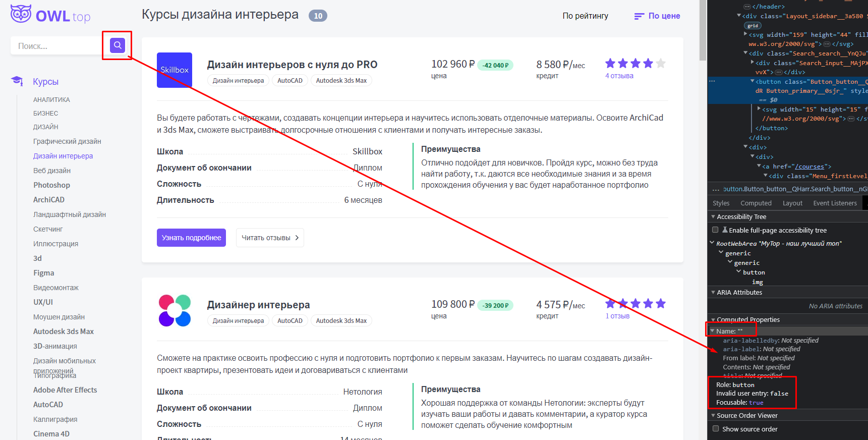Open the Event Listeners tab

coord(835,203)
